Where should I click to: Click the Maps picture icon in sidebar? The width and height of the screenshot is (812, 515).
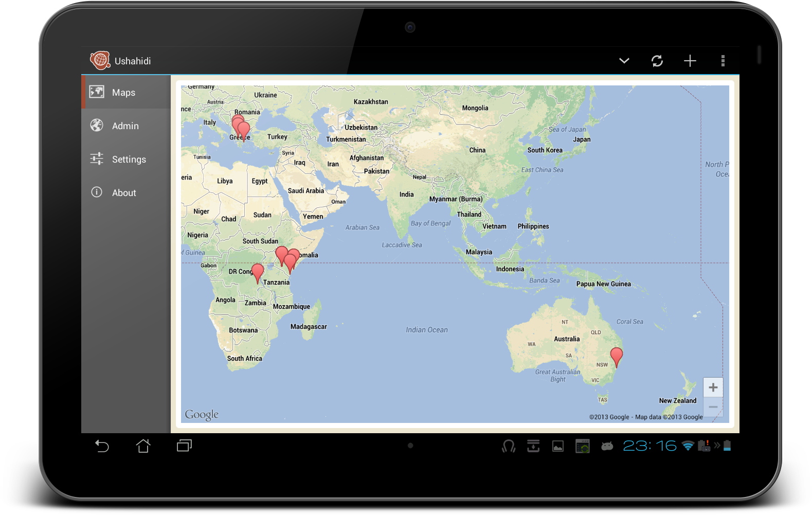coord(97,92)
